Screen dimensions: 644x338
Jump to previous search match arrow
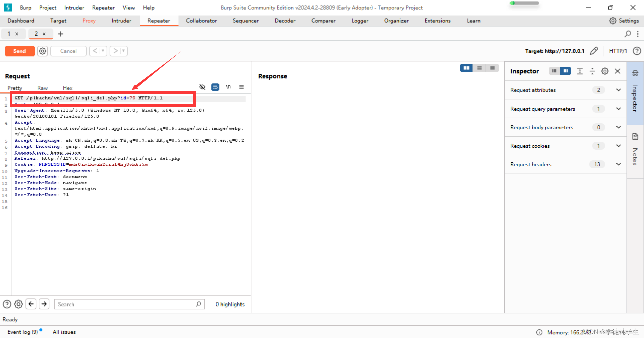[x=31, y=304]
